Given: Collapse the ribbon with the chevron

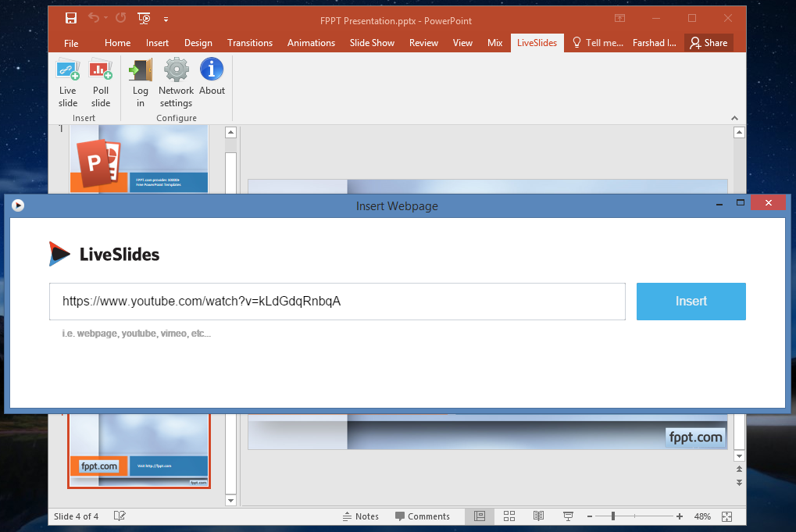Looking at the screenshot, I should pyautogui.click(x=734, y=117).
